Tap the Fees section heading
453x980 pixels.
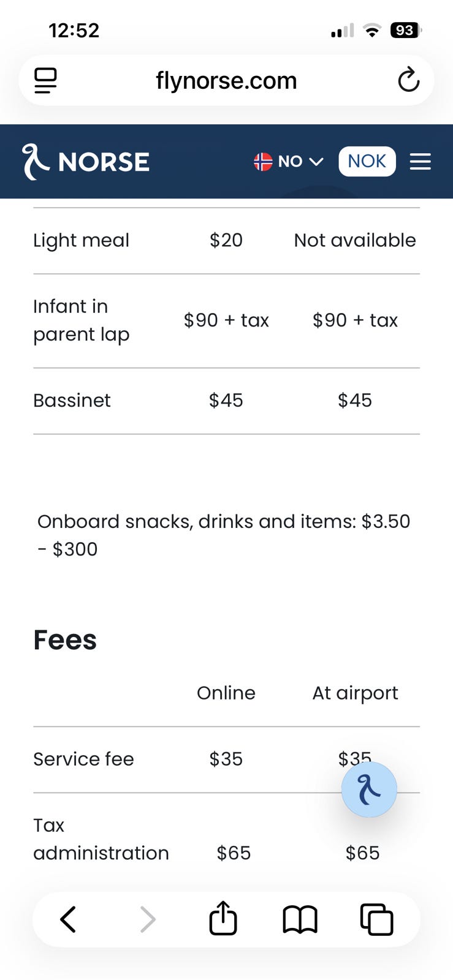coord(65,640)
